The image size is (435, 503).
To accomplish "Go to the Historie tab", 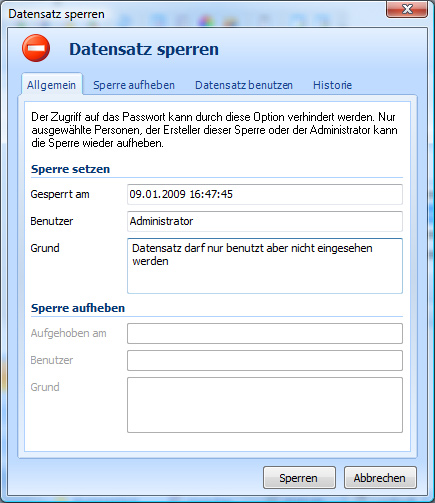I will tap(332, 85).
